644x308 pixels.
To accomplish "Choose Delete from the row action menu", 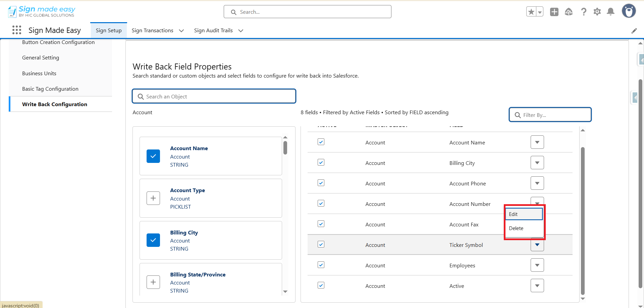I will [523, 228].
